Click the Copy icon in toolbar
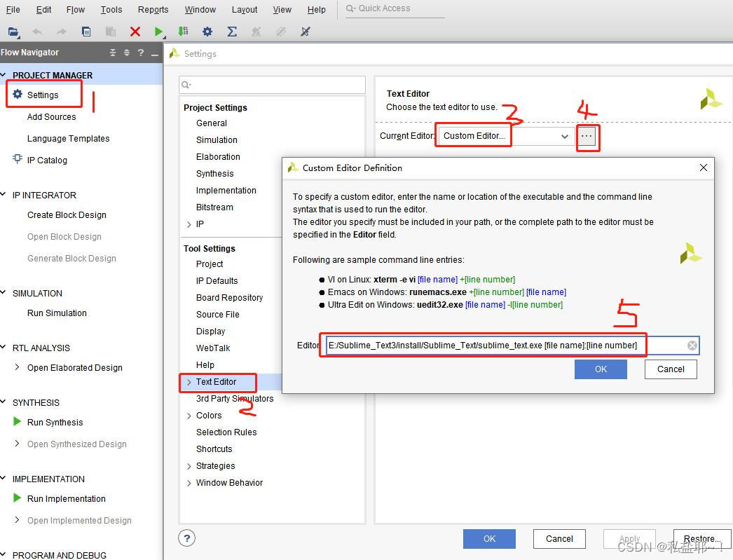This screenshot has height=560, width=733. point(86,32)
